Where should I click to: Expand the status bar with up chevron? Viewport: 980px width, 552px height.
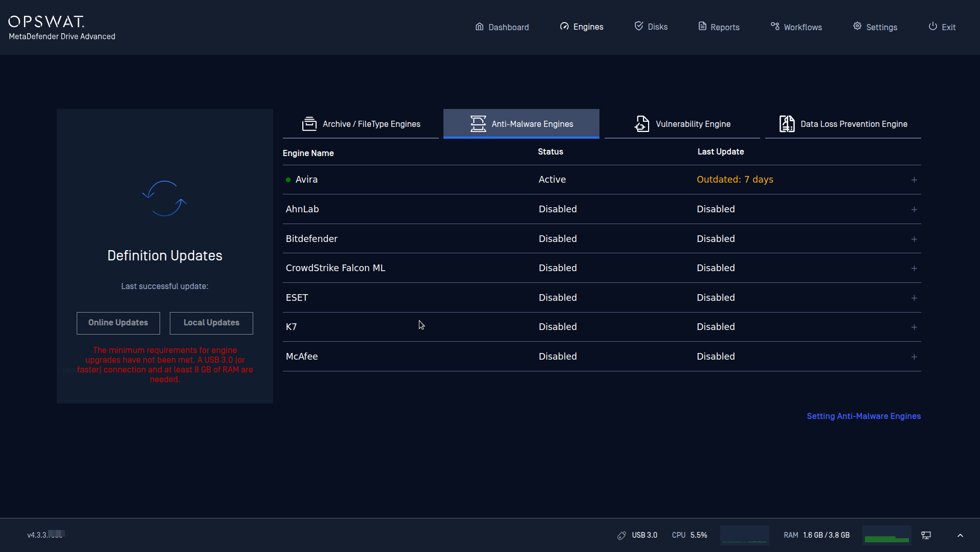[x=960, y=535]
